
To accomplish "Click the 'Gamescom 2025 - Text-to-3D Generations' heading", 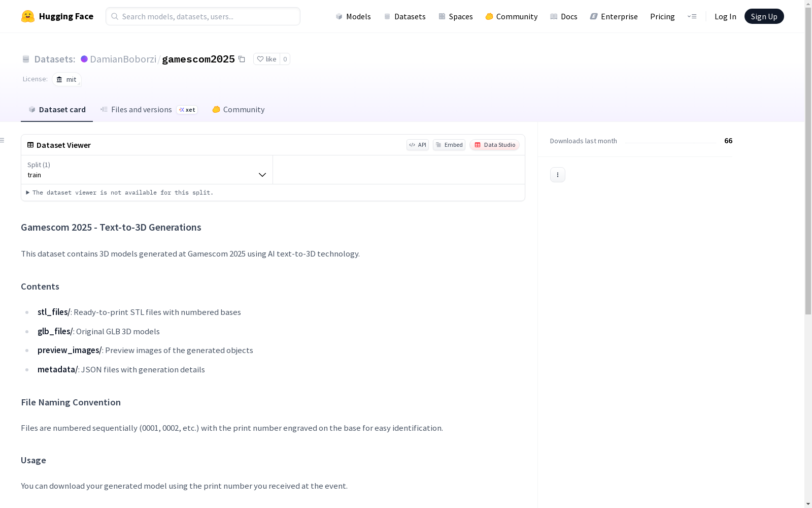I will tap(111, 227).
